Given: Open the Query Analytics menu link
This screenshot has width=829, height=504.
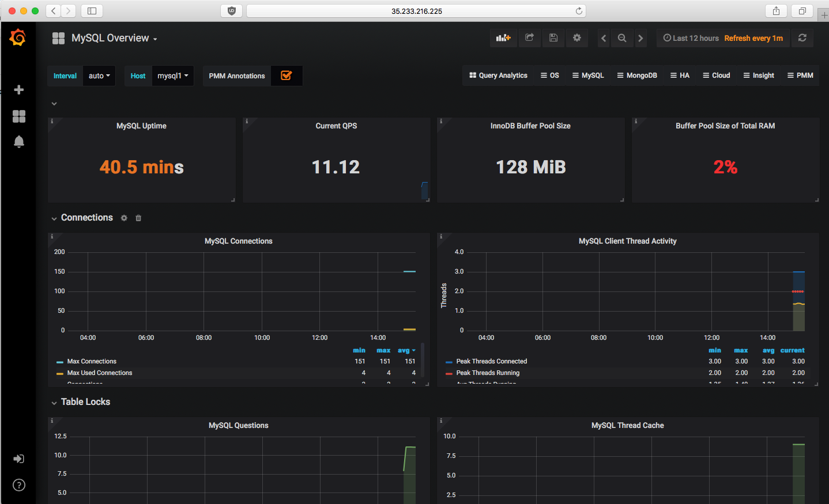Looking at the screenshot, I should click(498, 75).
